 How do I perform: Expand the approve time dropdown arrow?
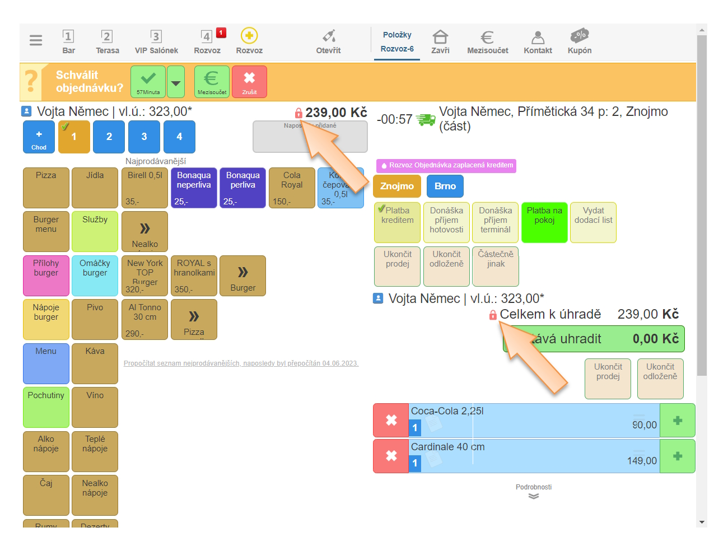176,82
